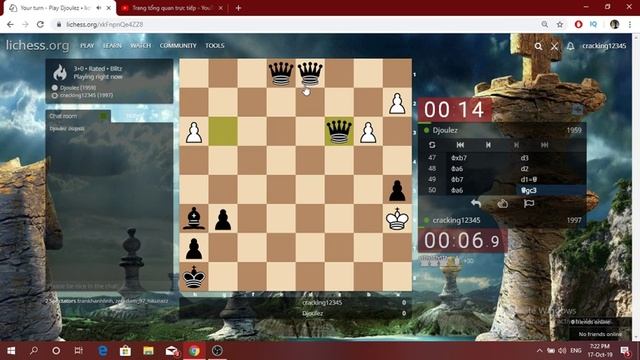Image resolution: width=640 pixels, height=360 pixels.
Task: Step forward one move in the move list
Action: 516,145
